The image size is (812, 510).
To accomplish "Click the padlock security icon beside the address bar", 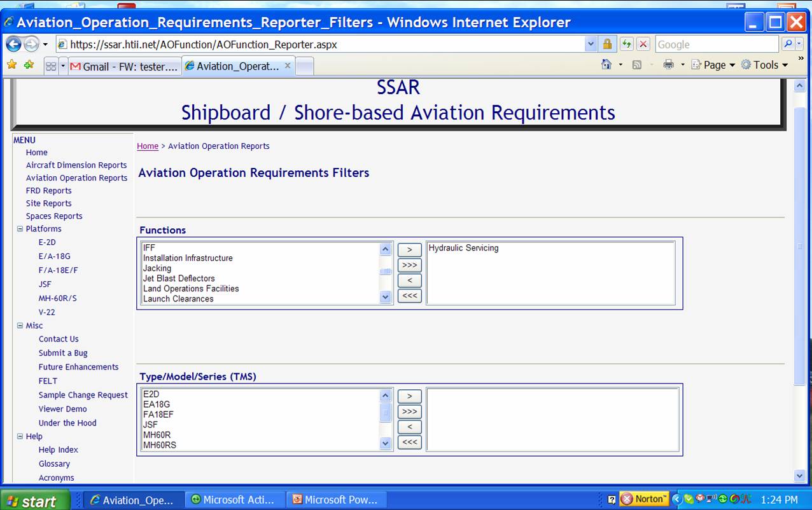I will click(x=607, y=44).
